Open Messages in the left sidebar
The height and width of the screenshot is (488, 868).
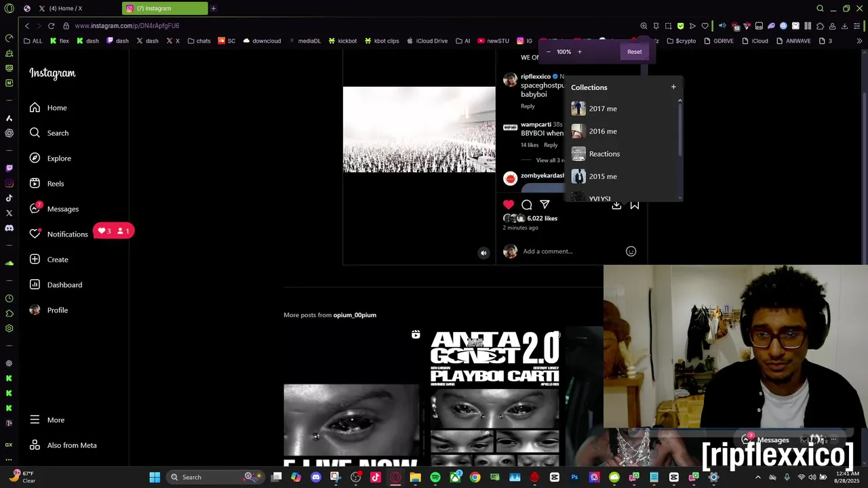click(x=54, y=209)
